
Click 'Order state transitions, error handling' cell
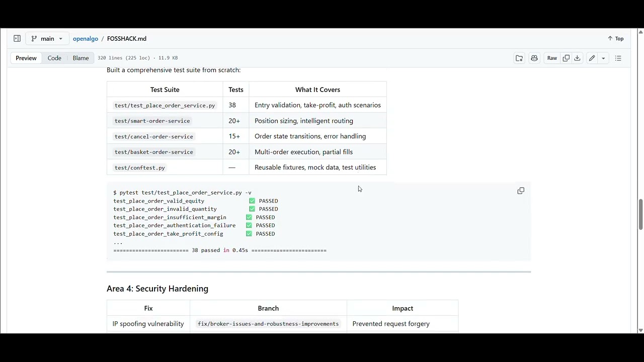click(x=317, y=136)
